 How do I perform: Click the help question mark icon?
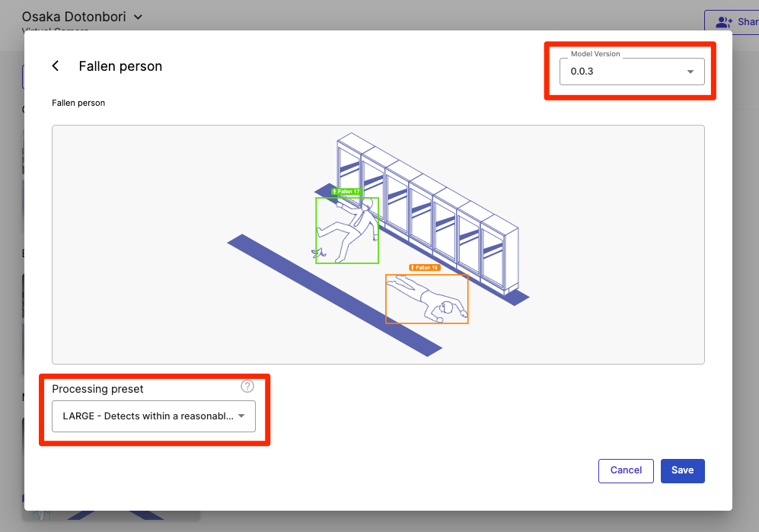click(247, 387)
